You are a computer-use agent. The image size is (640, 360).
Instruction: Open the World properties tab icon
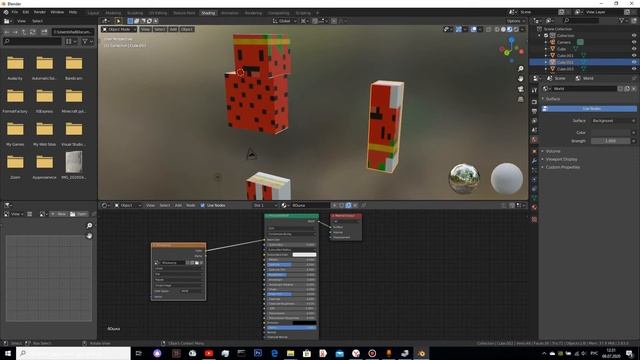(x=534, y=140)
